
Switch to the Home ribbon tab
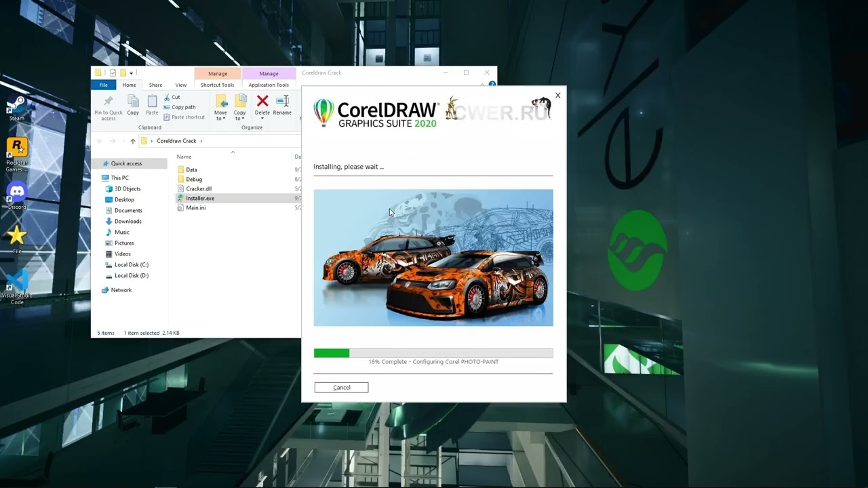(129, 85)
